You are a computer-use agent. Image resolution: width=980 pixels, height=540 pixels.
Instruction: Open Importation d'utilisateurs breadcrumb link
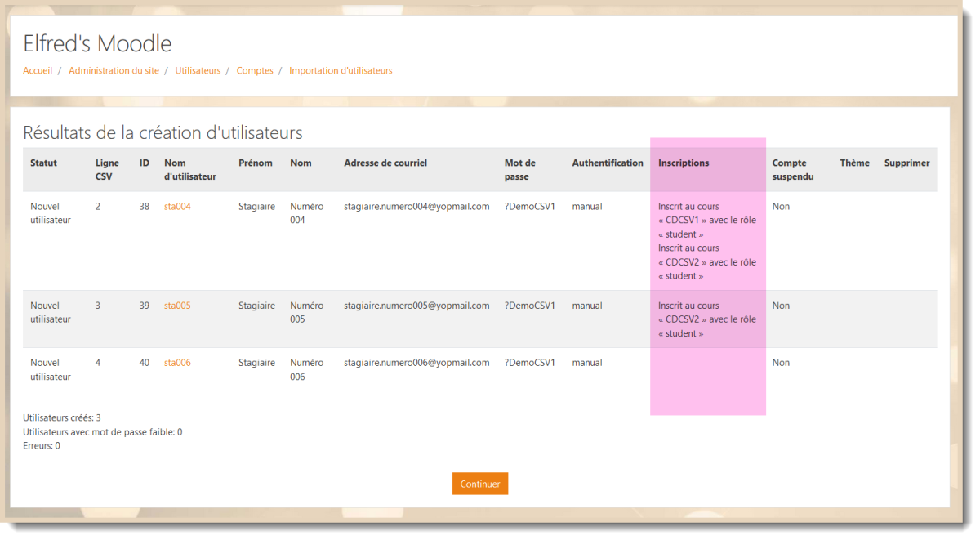tap(341, 71)
